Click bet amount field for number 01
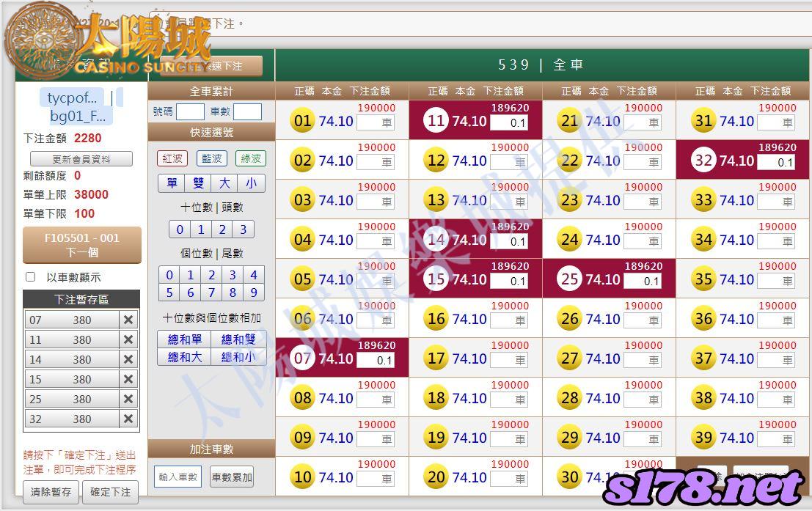812x511 pixels. [376, 122]
